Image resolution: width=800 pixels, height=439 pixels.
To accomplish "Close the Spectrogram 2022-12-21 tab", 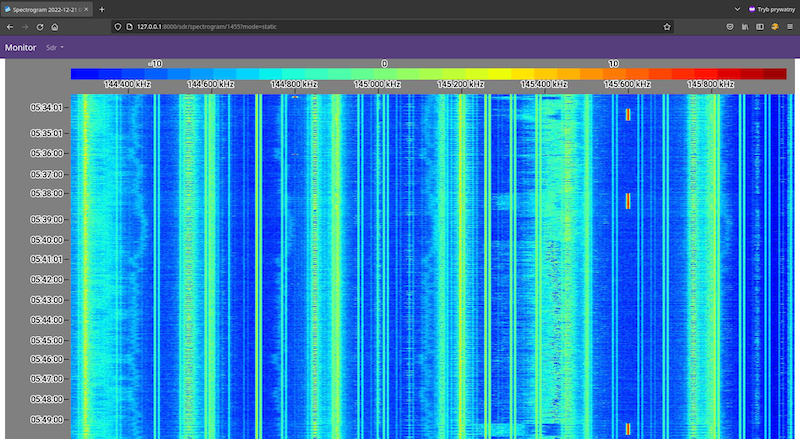I will [86, 9].
